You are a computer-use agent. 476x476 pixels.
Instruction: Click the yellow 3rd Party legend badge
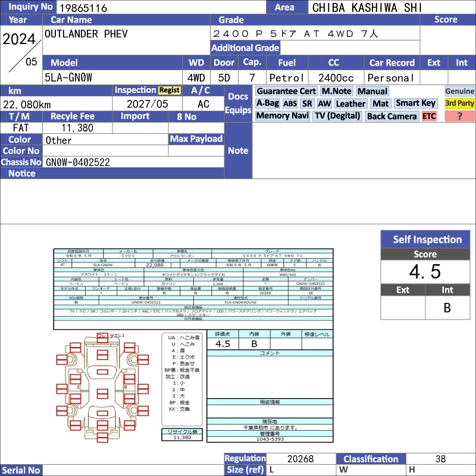pyautogui.click(x=459, y=104)
